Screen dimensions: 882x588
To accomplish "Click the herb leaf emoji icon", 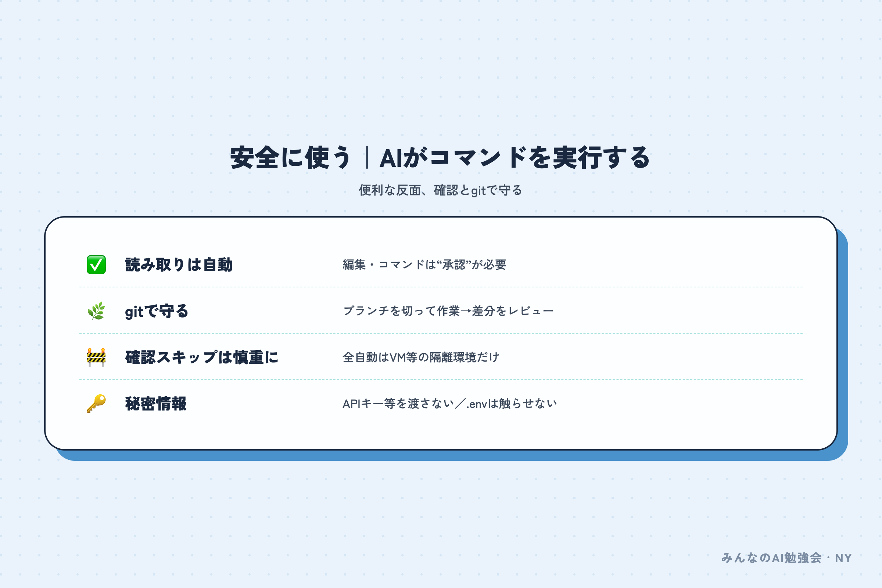I will [96, 311].
